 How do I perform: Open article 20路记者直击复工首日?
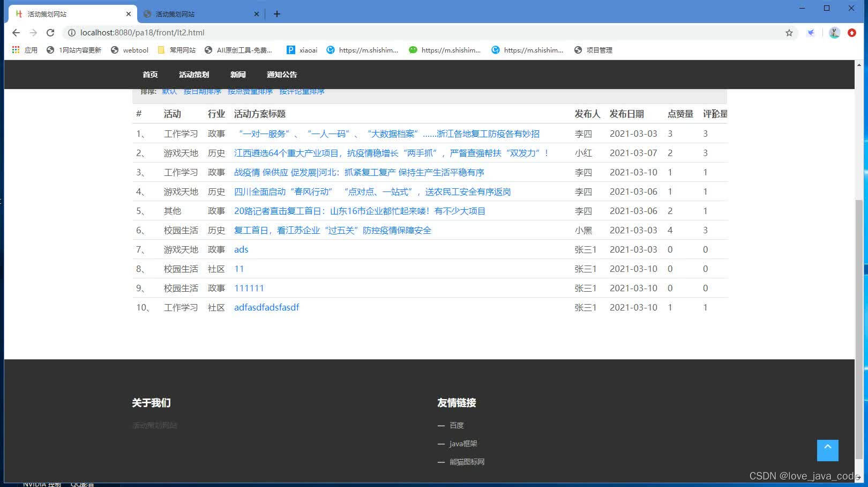pyautogui.click(x=360, y=211)
